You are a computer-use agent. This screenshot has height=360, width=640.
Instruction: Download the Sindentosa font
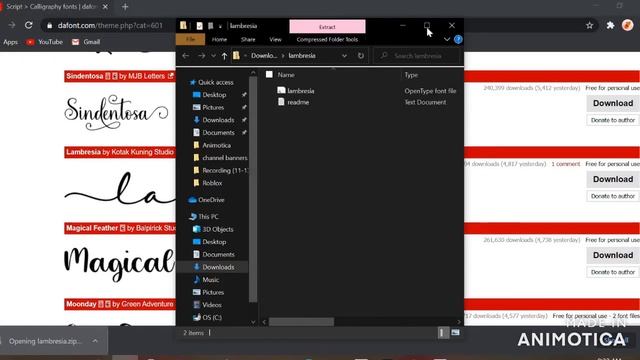(613, 103)
